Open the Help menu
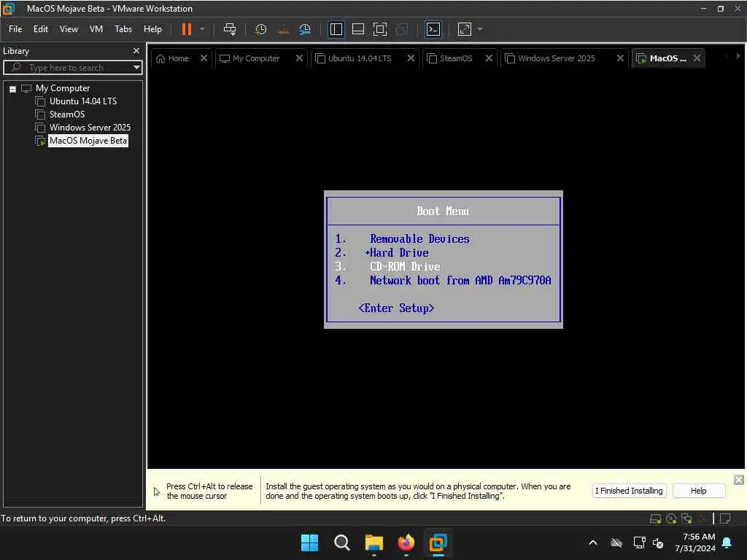 [x=152, y=29]
